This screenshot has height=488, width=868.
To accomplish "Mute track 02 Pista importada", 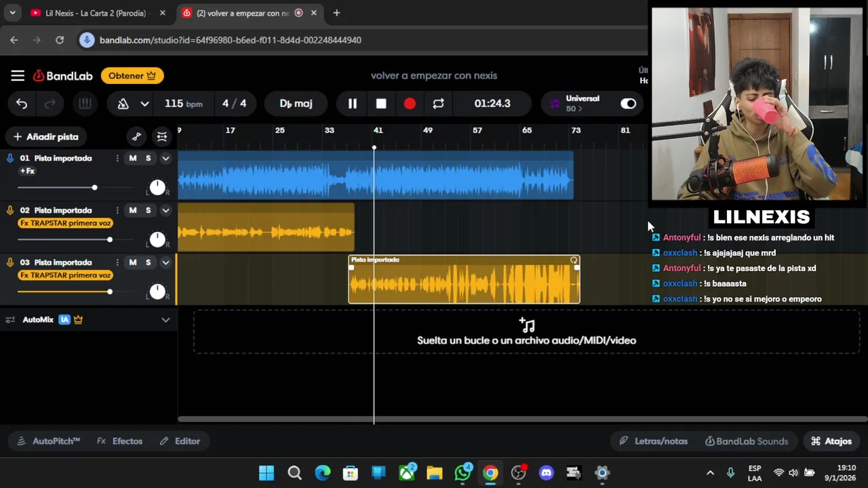I will coord(133,210).
